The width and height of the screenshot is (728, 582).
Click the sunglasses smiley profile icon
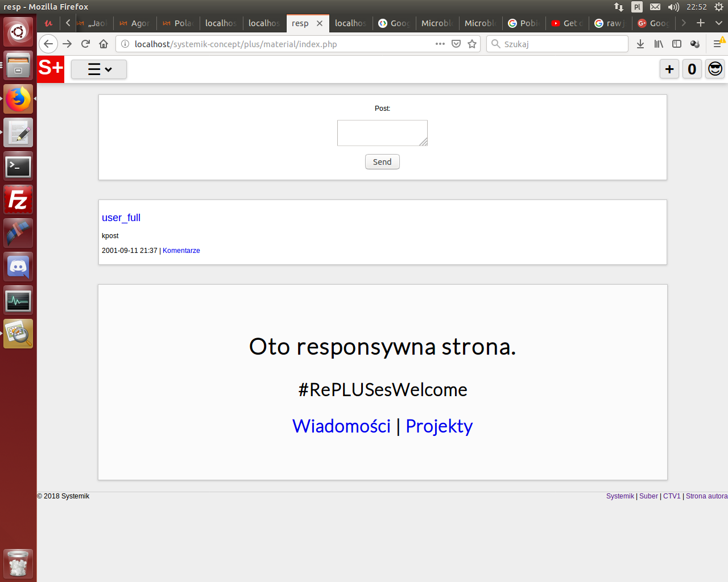tap(715, 69)
